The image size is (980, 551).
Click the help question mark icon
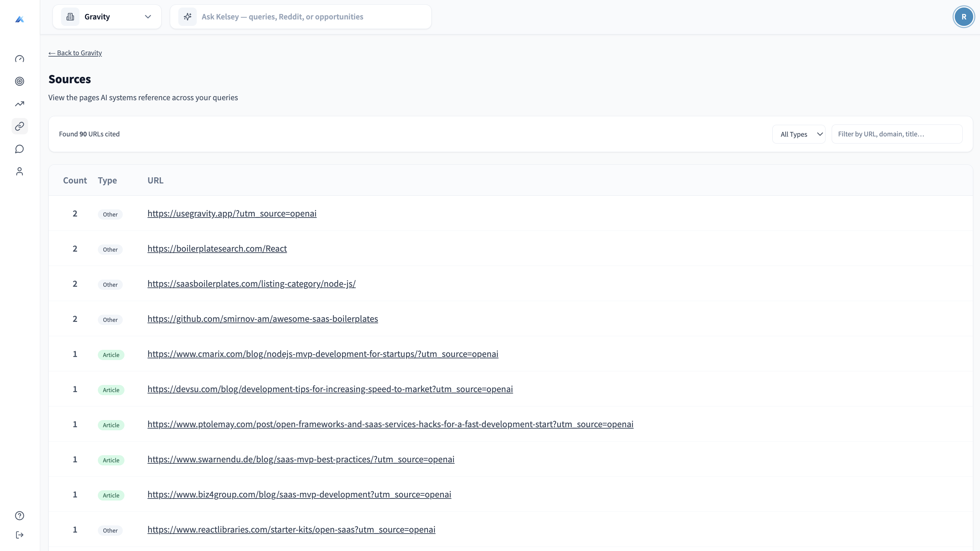[20, 516]
